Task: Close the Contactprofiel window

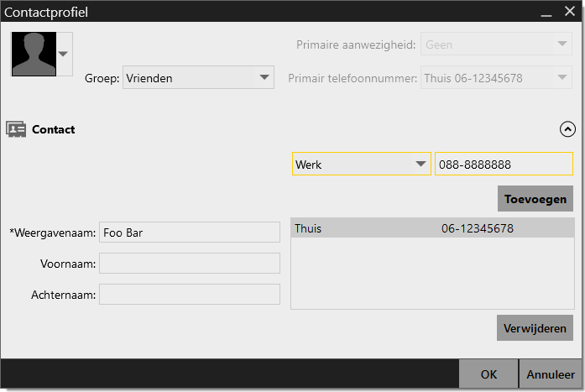Action: click(x=570, y=11)
